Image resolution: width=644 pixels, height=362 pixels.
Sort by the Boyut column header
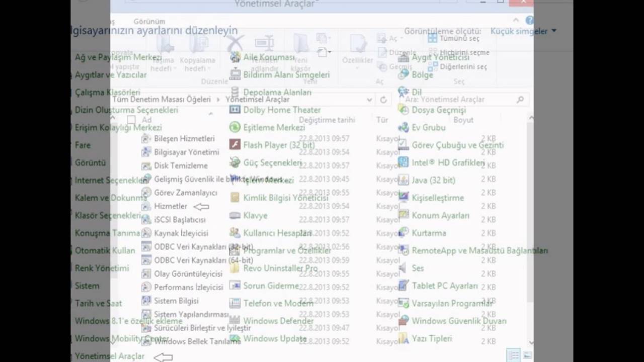463,120
